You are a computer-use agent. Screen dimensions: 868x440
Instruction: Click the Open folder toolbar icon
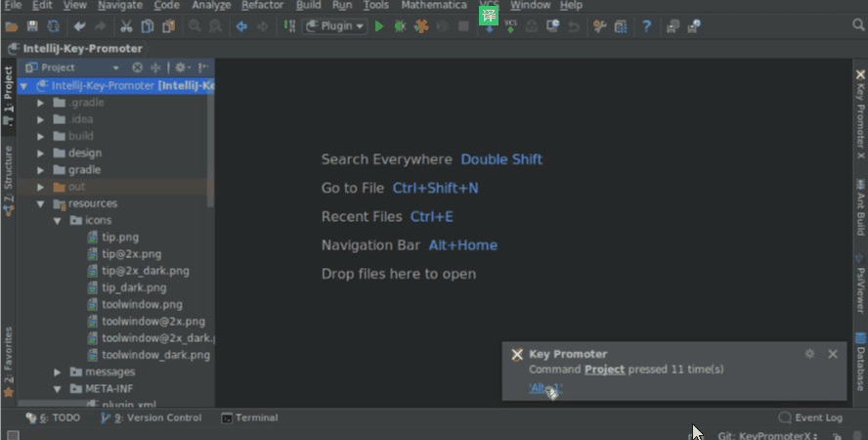tap(12, 26)
